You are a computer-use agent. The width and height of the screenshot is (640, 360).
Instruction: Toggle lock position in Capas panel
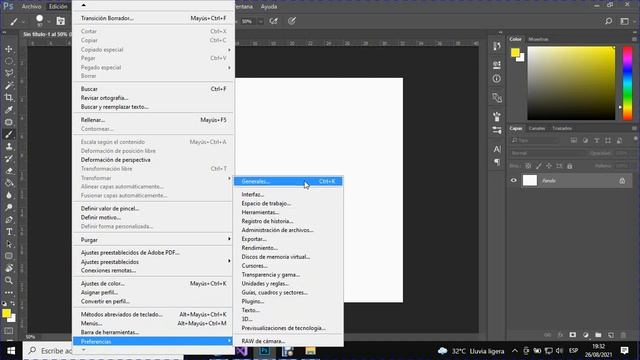pos(549,166)
